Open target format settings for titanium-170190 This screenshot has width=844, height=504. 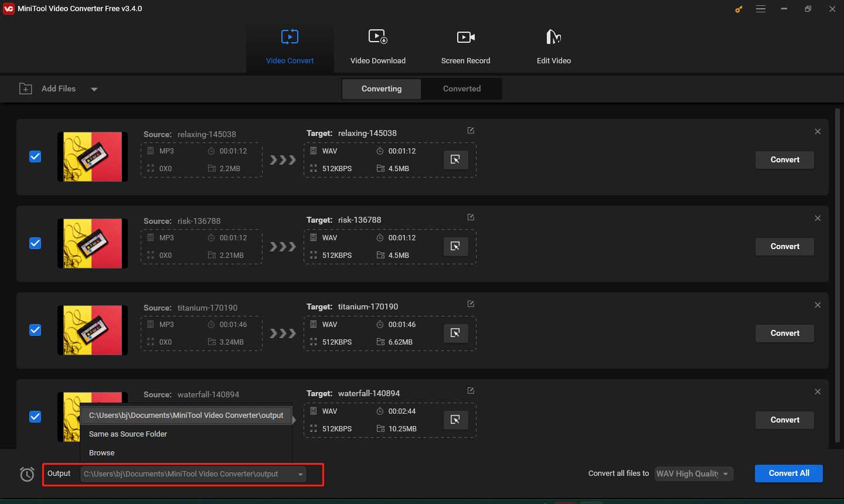(455, 333)
